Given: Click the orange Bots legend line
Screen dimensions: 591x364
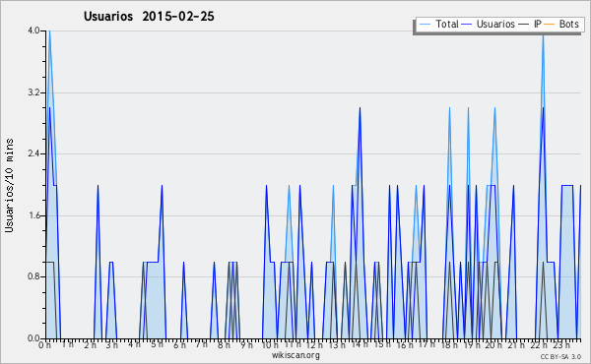Looking at the screenshot, I should point(550,25).
